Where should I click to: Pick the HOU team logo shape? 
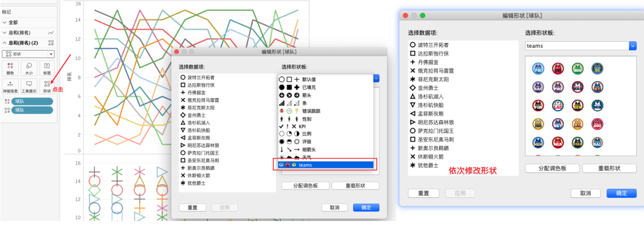coord(597,124)
